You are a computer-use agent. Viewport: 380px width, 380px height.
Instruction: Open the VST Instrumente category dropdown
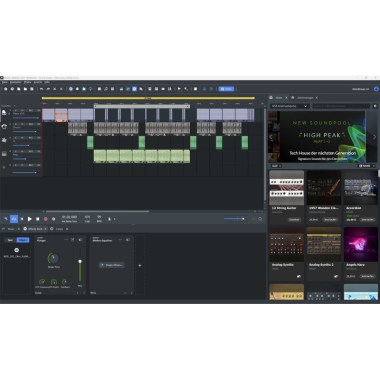tap(289, 106)
